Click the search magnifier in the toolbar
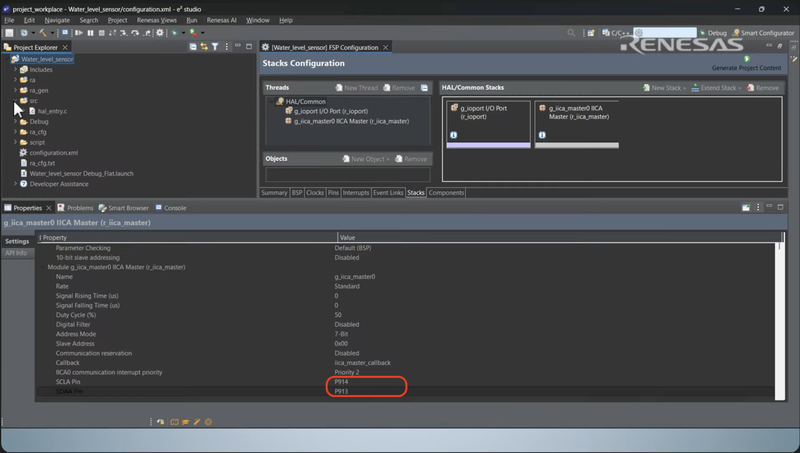 571,33
